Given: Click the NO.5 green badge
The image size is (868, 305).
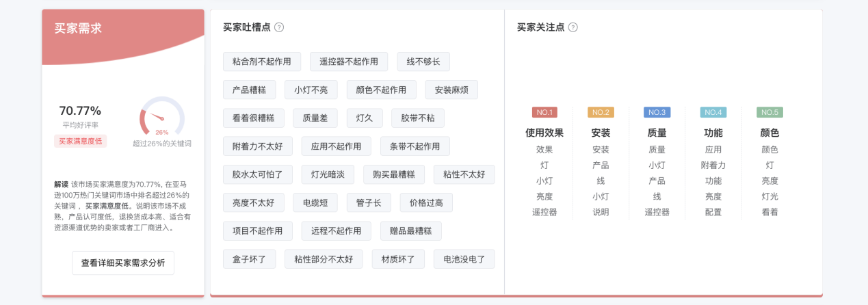Looking at the screenshot, I should click(x=770, y=112).
